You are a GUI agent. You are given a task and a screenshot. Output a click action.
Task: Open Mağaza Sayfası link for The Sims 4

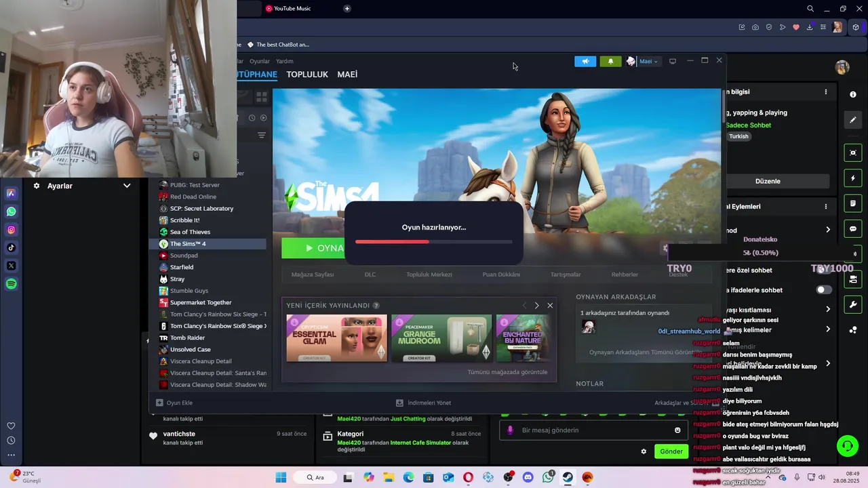pyautogui.click(x=313, y=274)
